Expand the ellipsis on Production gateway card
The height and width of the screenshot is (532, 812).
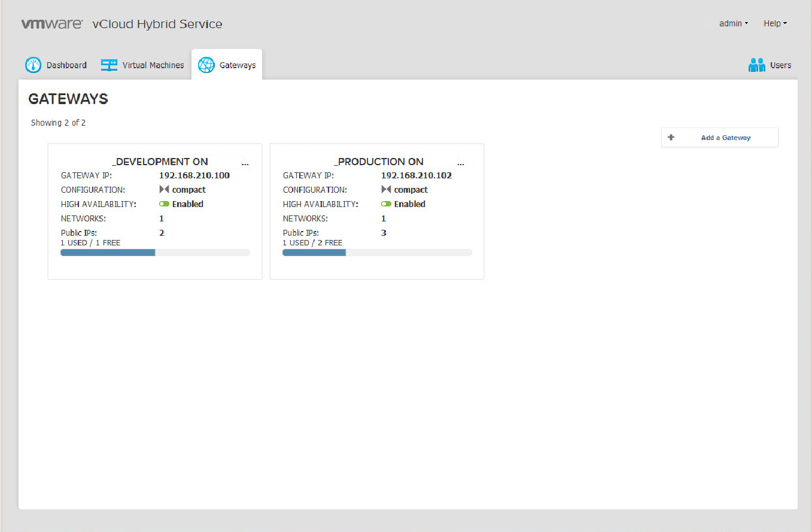460,163
